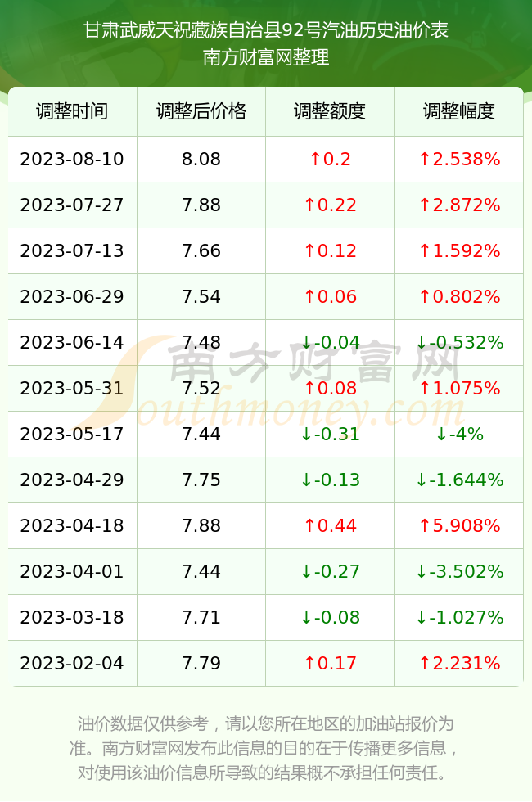Click the 8.08 price cell
This screenshot has width=532, height=802.
point(201,159)
